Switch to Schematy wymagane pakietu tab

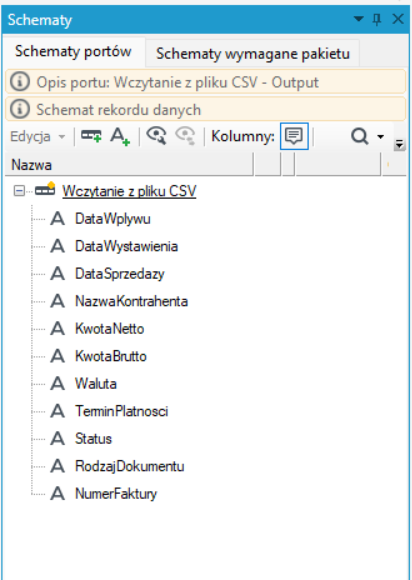point(253,54)
